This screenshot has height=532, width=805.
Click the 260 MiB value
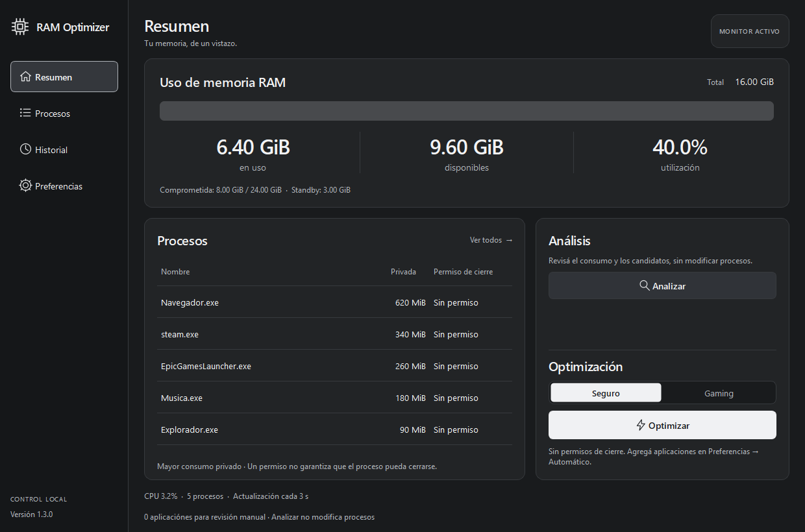tap(410, 366)
